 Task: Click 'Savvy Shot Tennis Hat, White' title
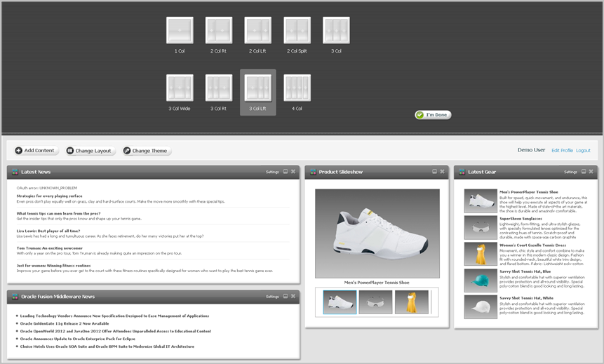pyautogui.click(x=526, y=298)
